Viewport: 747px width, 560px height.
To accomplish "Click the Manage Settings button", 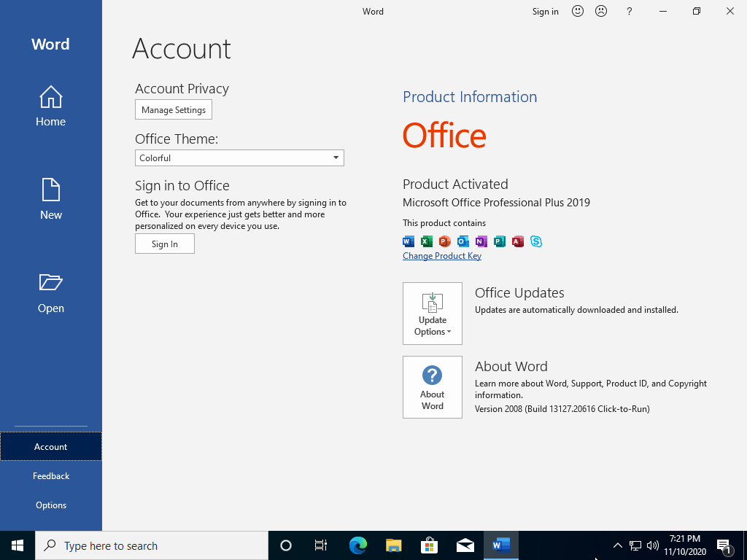I will [174, 109].
